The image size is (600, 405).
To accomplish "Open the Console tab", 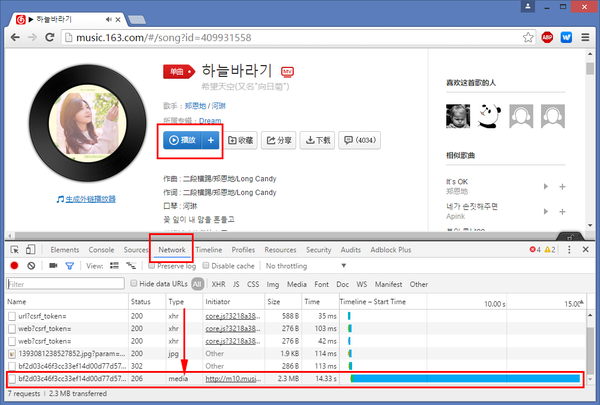I will pos(101,250).
